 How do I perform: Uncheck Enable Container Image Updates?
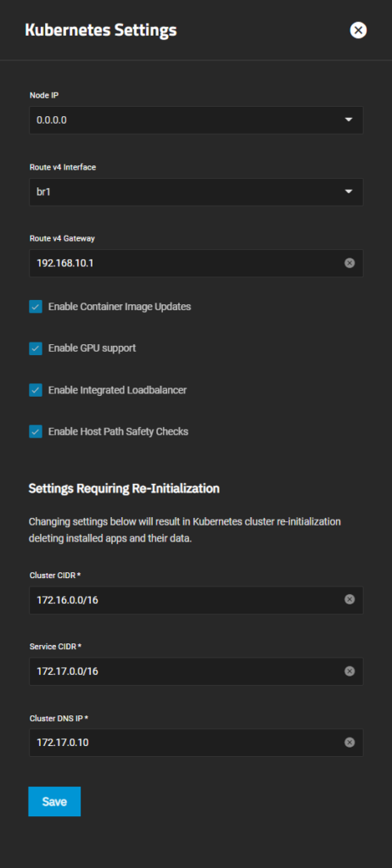(36, 307)
